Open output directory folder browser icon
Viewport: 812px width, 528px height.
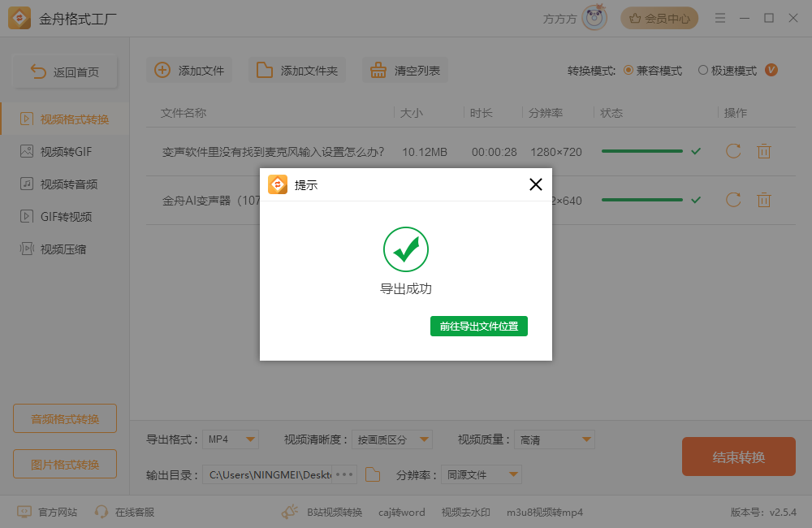pos(373,474)
